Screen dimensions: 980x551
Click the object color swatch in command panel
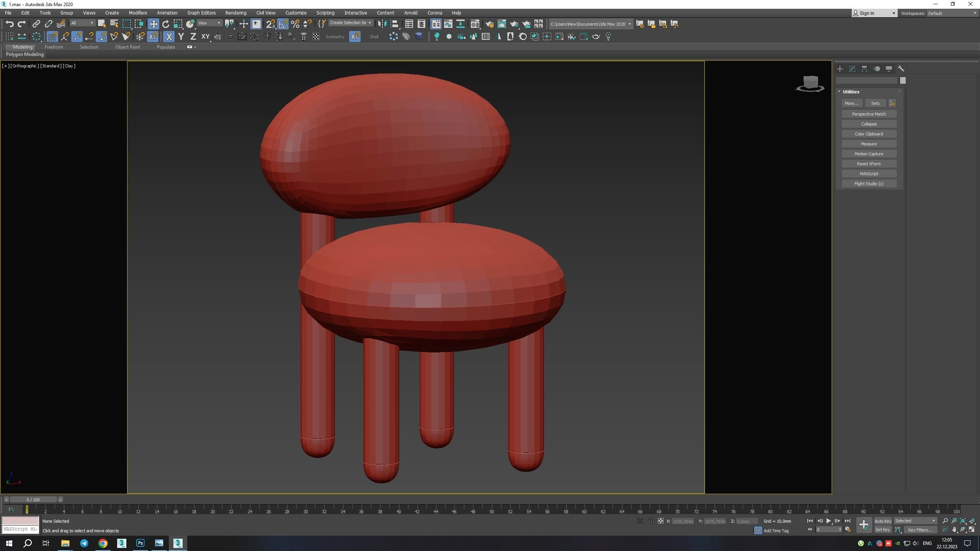pyautogui.click(x=903, y=80)
